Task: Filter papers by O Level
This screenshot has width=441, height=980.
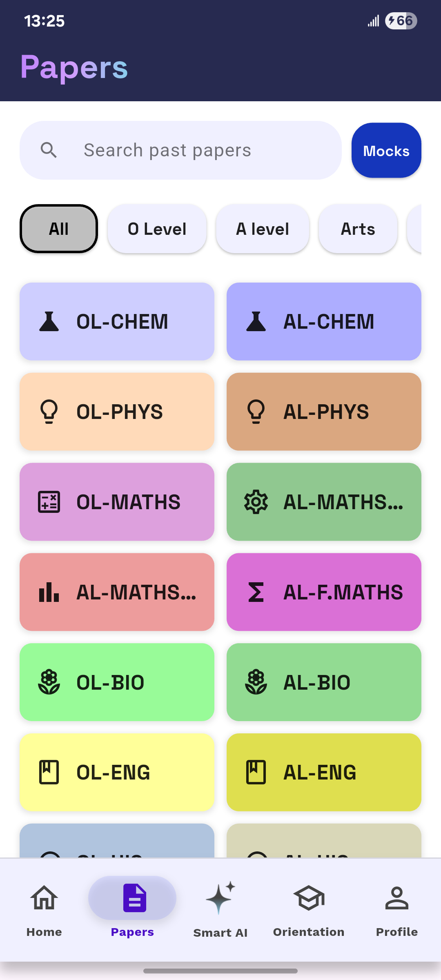Action: click(157, 229)
